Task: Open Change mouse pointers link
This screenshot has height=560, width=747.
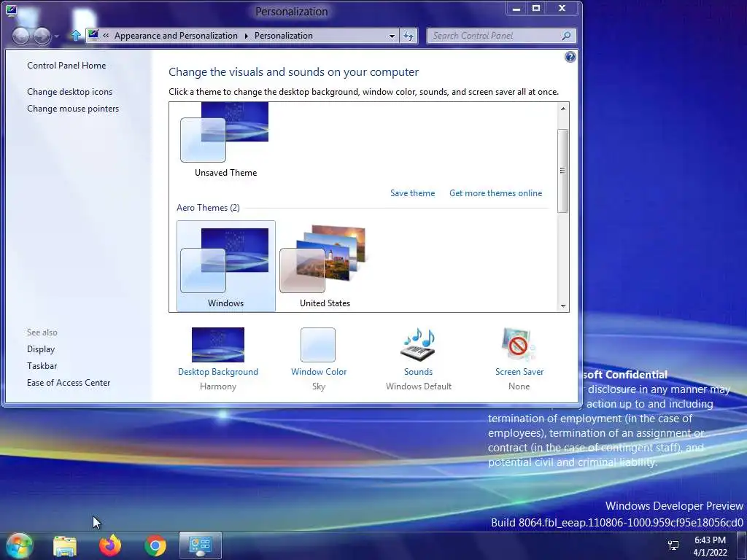Action: pyautogui.click(x=73, y=109)
